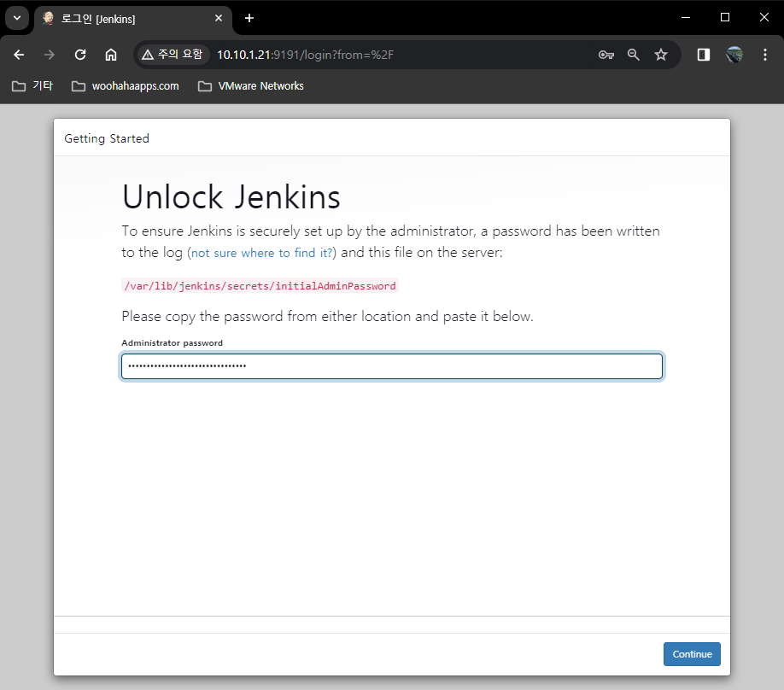
Task: Open the site security warning indicator
Action: coord(173,55)
